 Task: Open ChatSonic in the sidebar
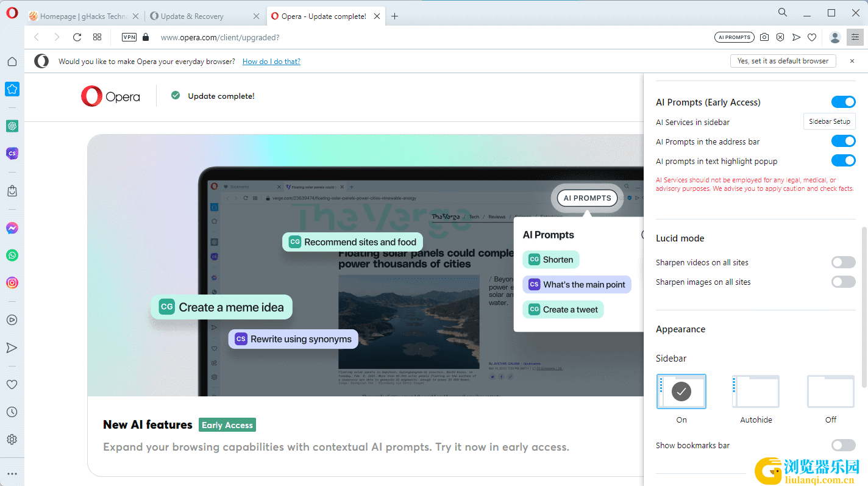(x=12, y=154)
